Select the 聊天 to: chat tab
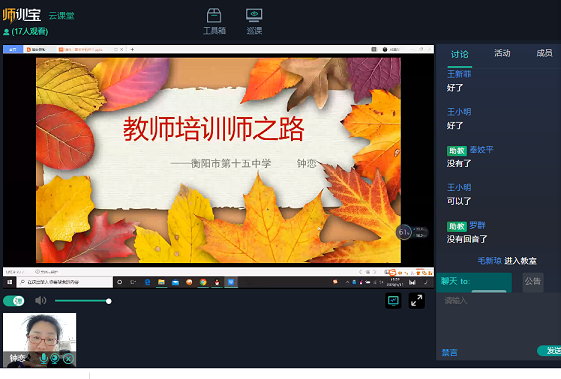 pyautogui.click(x=474, y=282)
